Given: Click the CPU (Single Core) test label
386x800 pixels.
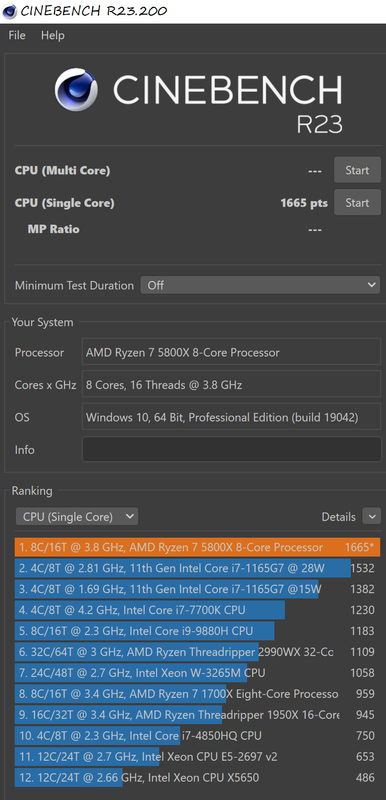Looking at the screenshot, I should click(x=64, y=203).
